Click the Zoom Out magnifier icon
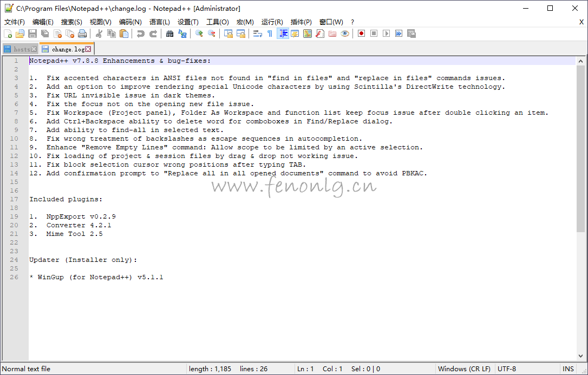Image resolution: width=588 pixels, height=375 pixels. coord(212,34)
